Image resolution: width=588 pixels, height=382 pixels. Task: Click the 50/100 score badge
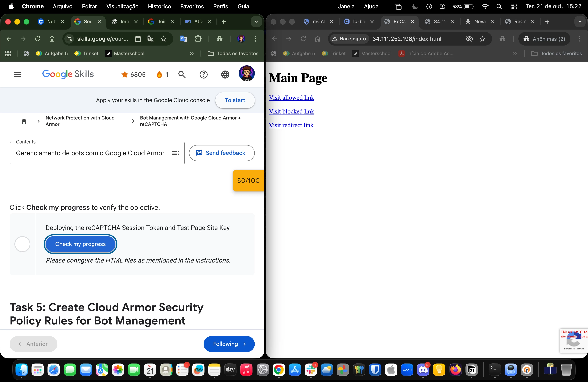point(248,180)
